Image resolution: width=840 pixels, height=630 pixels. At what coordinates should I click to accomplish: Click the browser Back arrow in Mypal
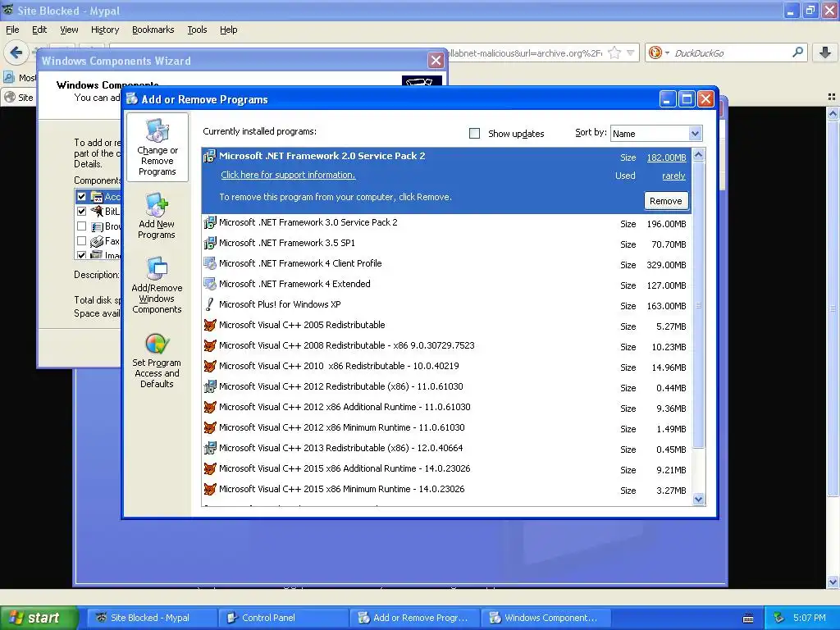tap(16, 52)
